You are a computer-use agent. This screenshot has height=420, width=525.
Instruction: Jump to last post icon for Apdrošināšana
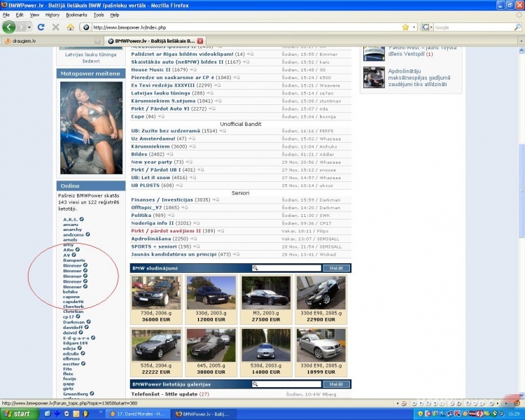coord(193,239)
